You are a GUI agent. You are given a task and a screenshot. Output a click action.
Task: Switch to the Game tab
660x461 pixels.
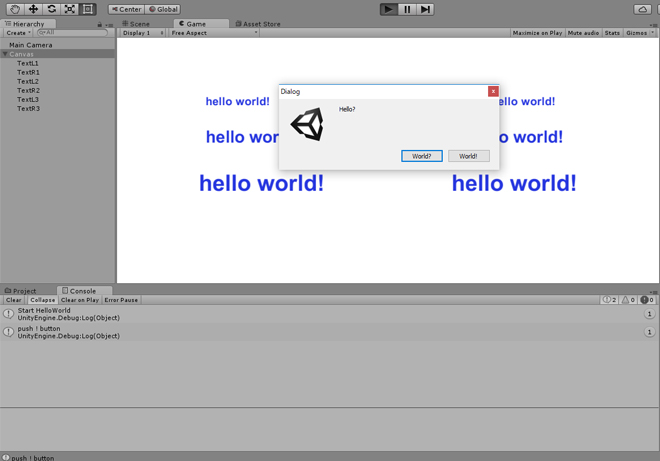tap(202, 24)
